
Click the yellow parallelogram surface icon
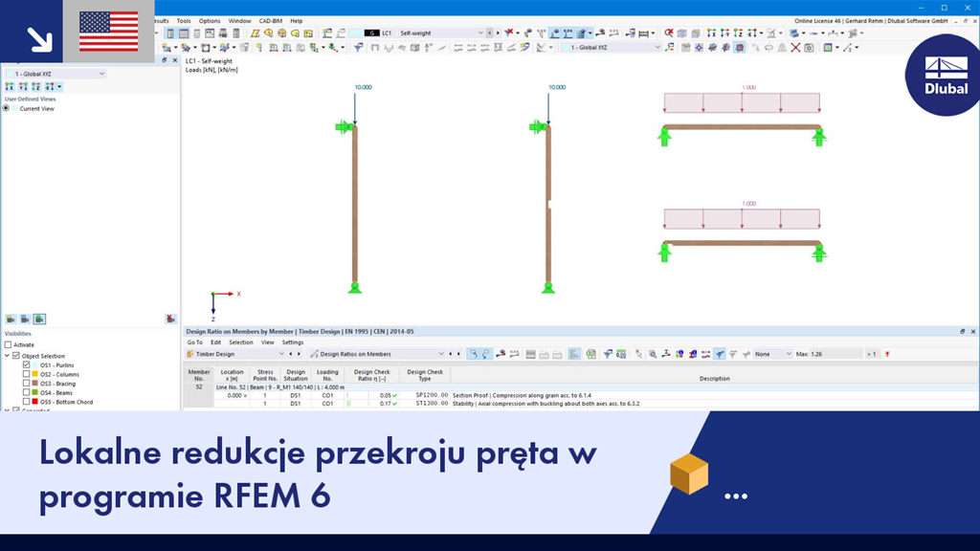(255, 33)
